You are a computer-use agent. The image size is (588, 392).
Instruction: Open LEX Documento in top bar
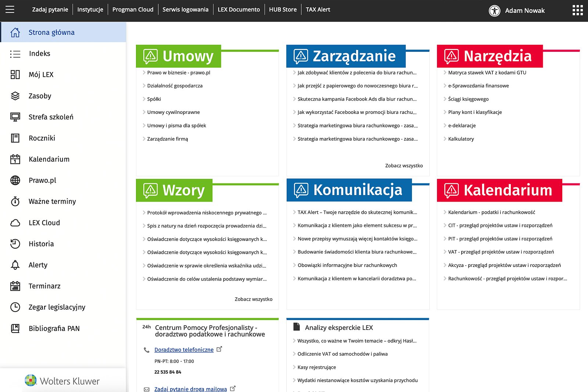tap(239, 10)
